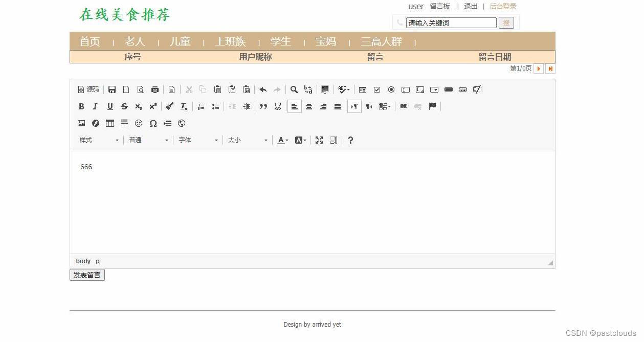Screen dimensions: 644x342
Task: Insert a horizontal line
Action: (124, 123)
